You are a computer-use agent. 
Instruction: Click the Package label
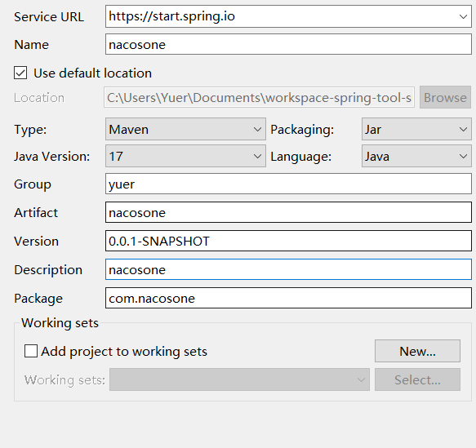click(38, 299)
